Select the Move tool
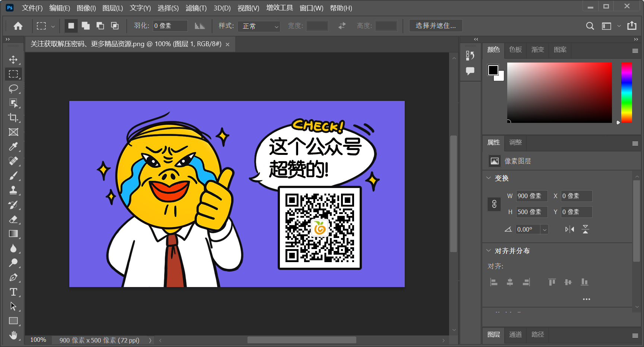644x347 pixels. pyautogui.click(x=13, y=60)
